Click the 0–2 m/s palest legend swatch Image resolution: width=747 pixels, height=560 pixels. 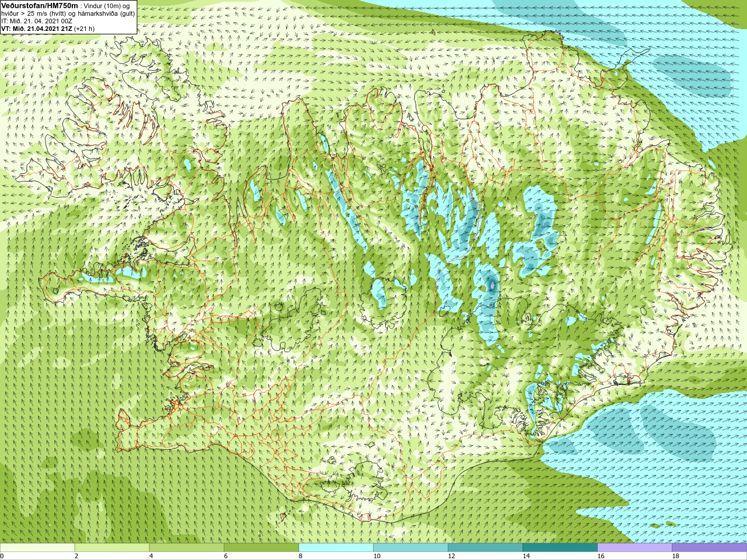[37, 548]
